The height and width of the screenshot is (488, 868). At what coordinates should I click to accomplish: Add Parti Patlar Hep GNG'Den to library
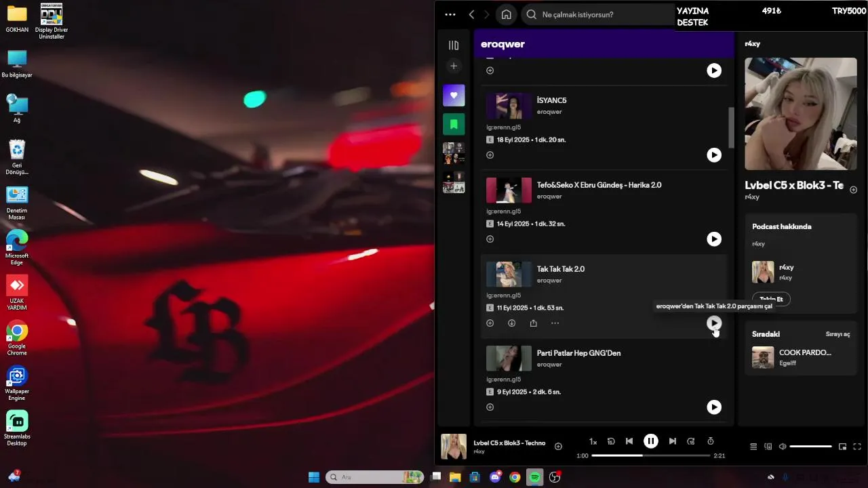[490, 407]
